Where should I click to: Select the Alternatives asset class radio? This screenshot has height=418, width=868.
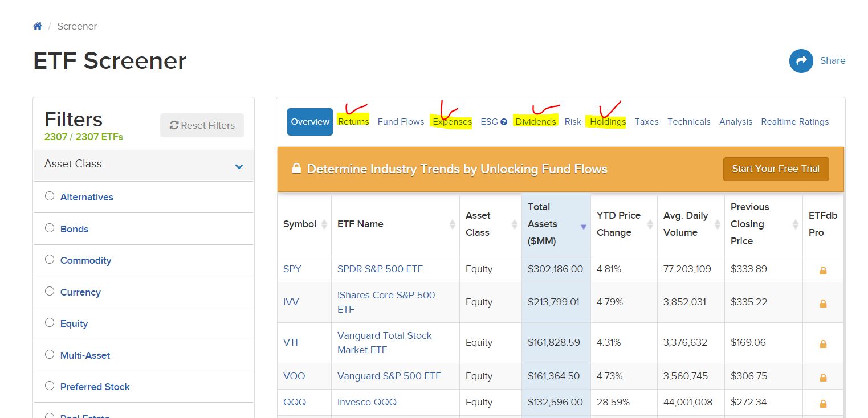[50, 196]
